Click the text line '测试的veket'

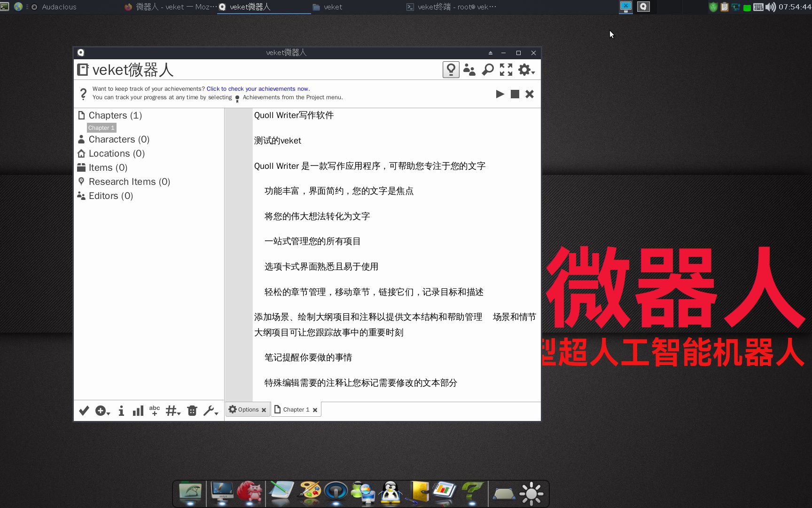point(278,141)
